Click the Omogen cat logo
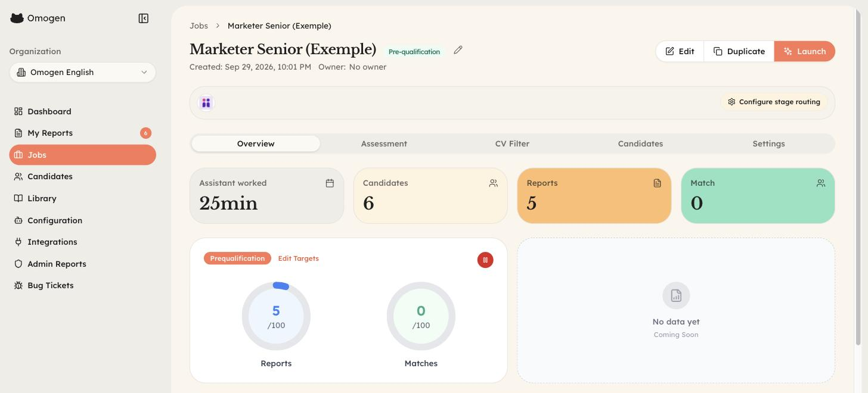This screenshot has width=868, height=393. (x=17, y=18)
